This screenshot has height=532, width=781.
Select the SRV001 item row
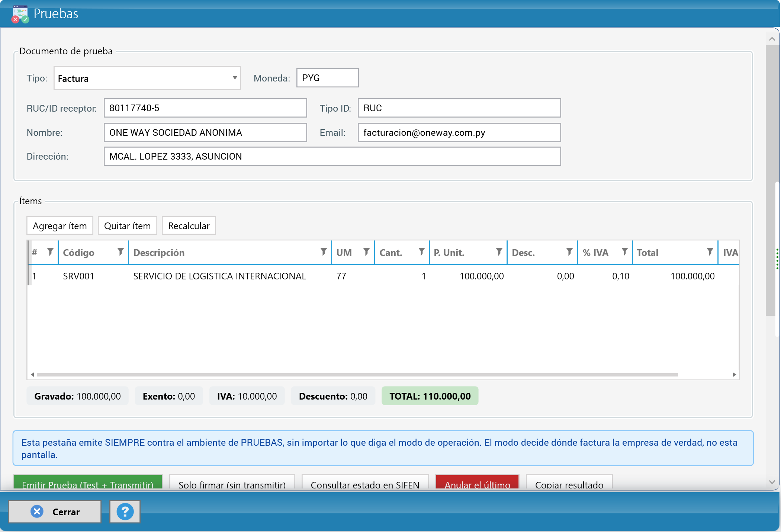tap(383, 276)
